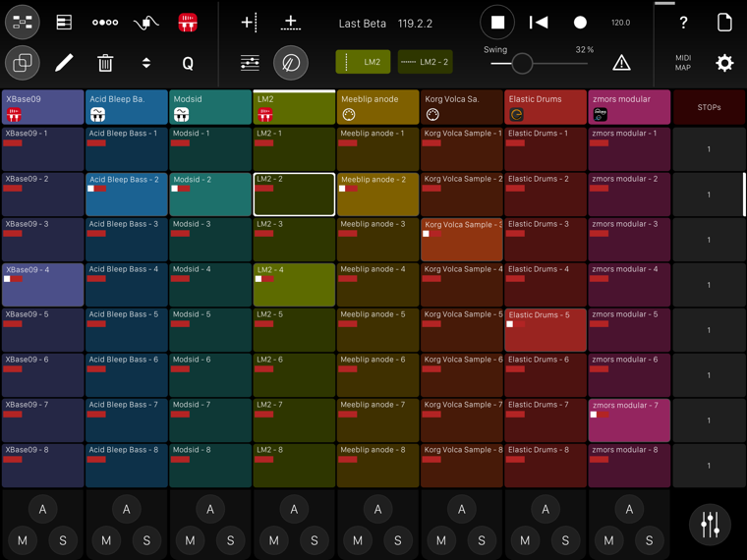Select the pencil edit tool

[64, 63]
